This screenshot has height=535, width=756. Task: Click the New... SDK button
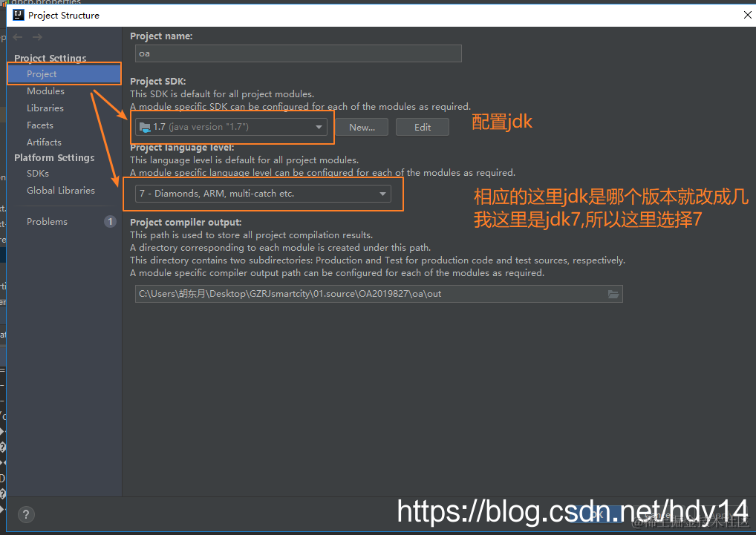point(362,127)
